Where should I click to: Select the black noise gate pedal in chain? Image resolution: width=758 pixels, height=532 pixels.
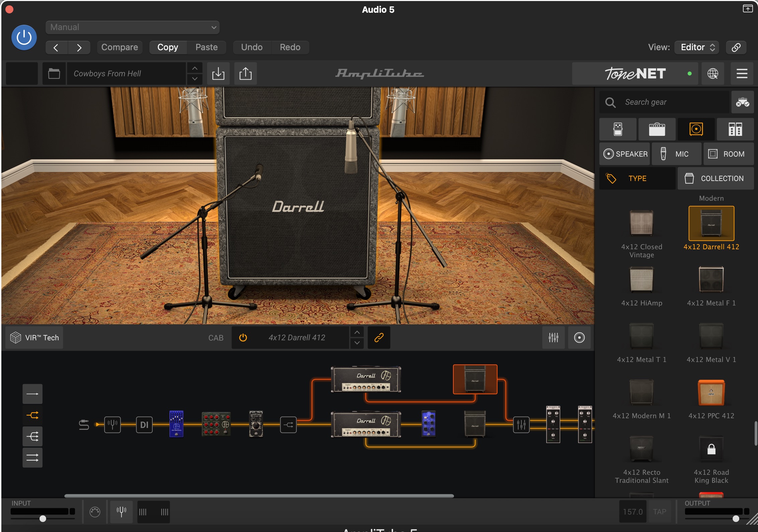(256, 424)
